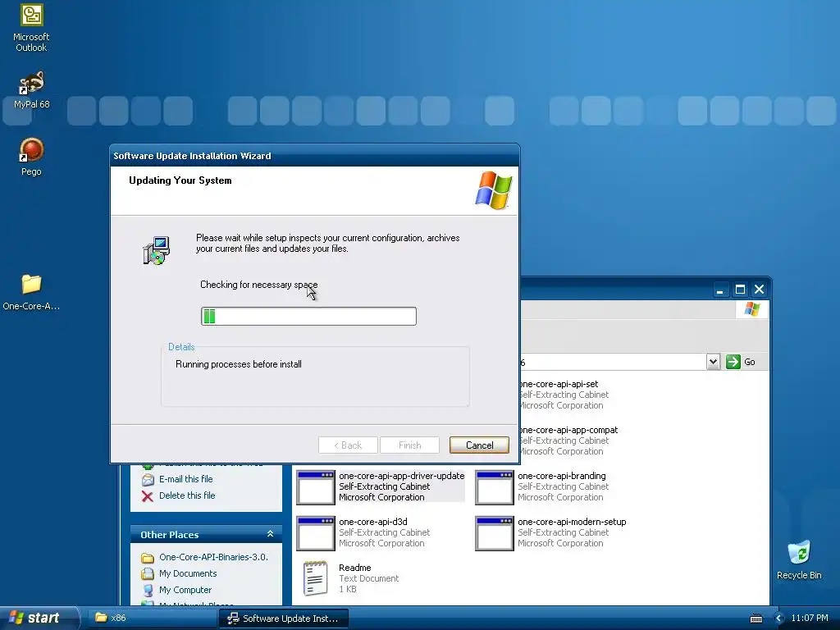
Task: Select one-core-api-api-set file name
Action: click(558, 384)
